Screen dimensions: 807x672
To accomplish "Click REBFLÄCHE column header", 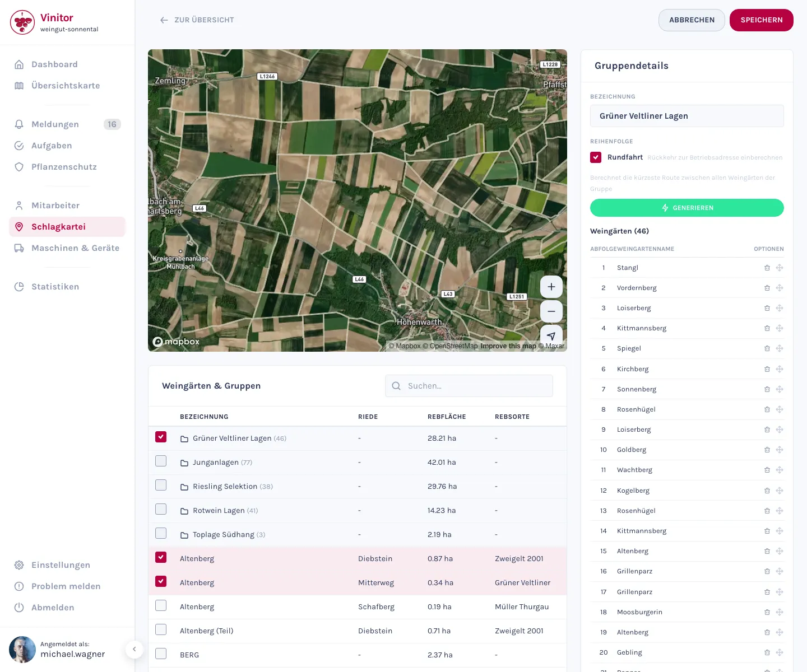I will tap(447, 417).
